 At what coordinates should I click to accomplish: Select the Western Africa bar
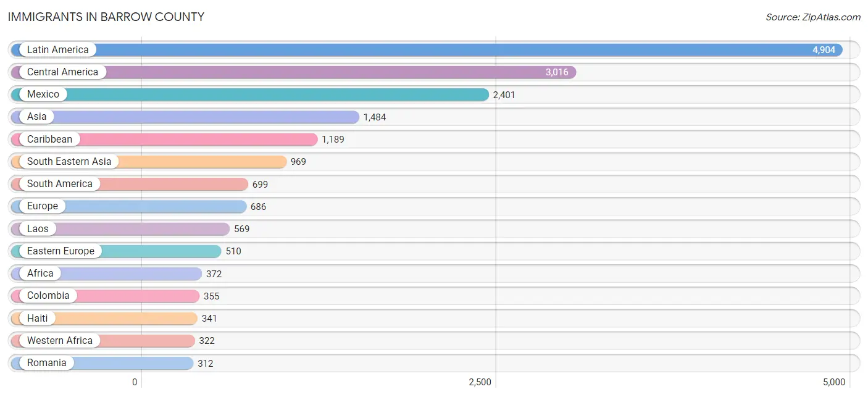102,341
